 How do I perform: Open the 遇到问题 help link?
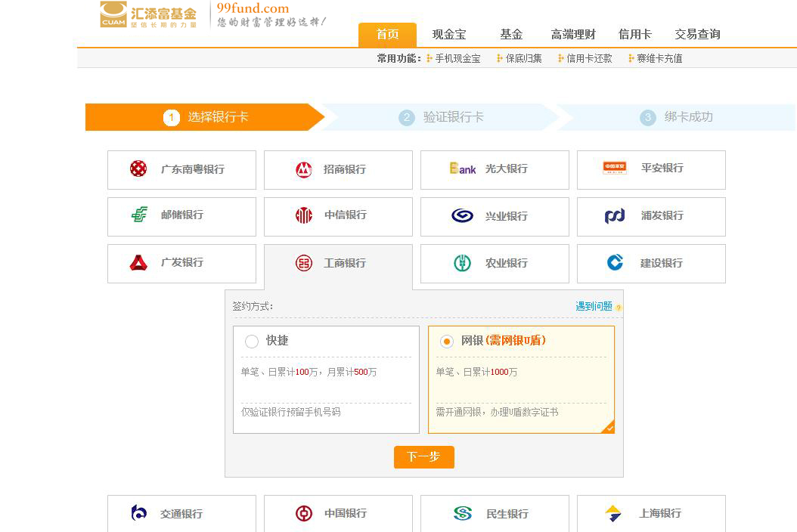(594, 306)
